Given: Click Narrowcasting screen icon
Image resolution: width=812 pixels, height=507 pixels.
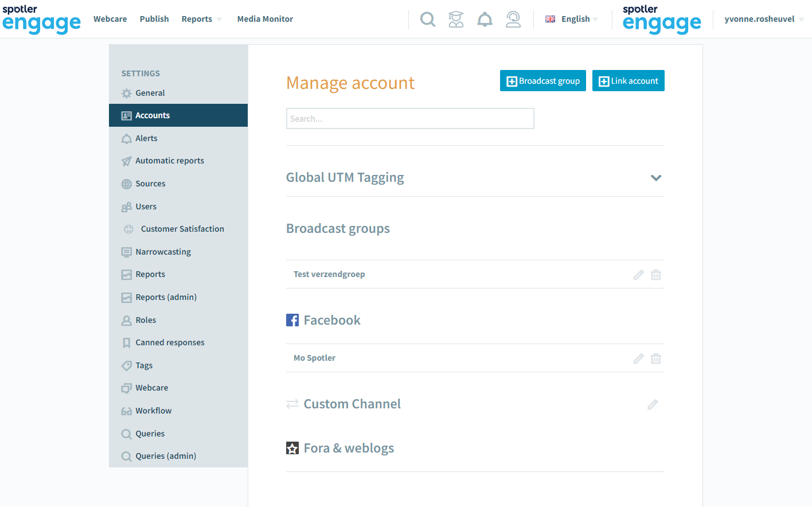Looking at the screenshot, I should (127, 252).
